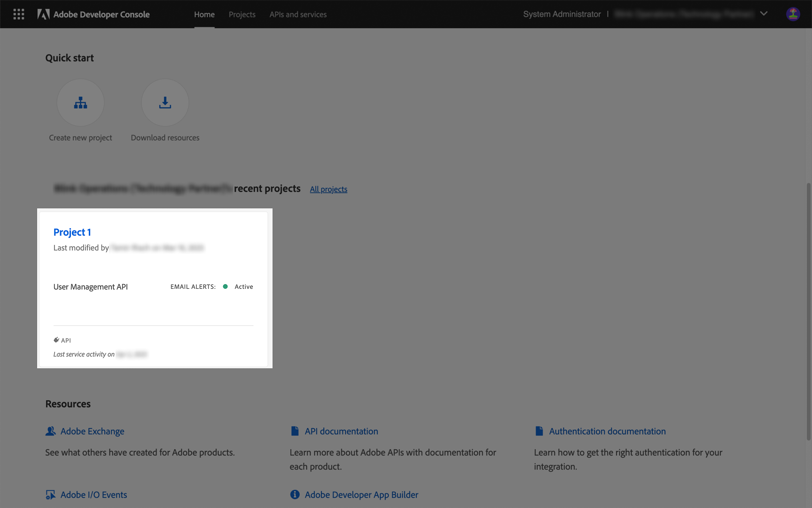Click the Download resources label

click(x=165, y=138)
